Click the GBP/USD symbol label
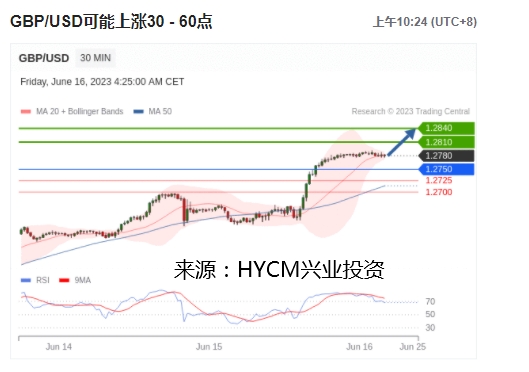The image size is (529, 372). coord(44,58)
